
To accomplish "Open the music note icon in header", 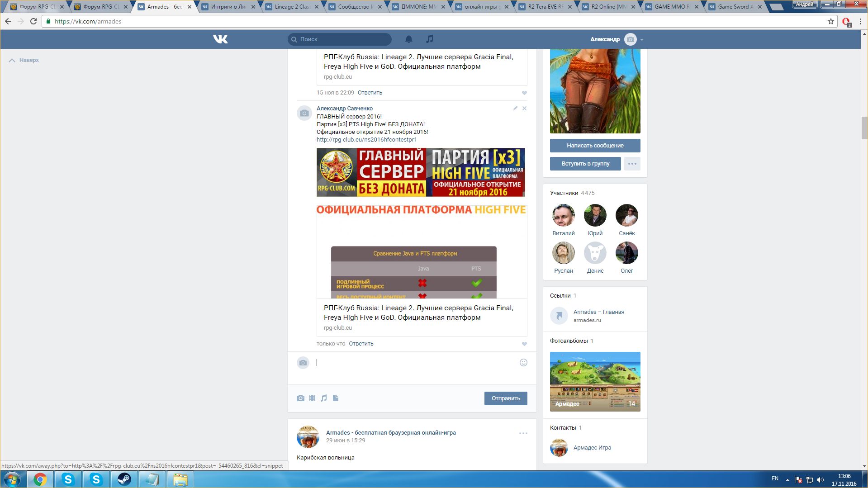I will 430,39.
